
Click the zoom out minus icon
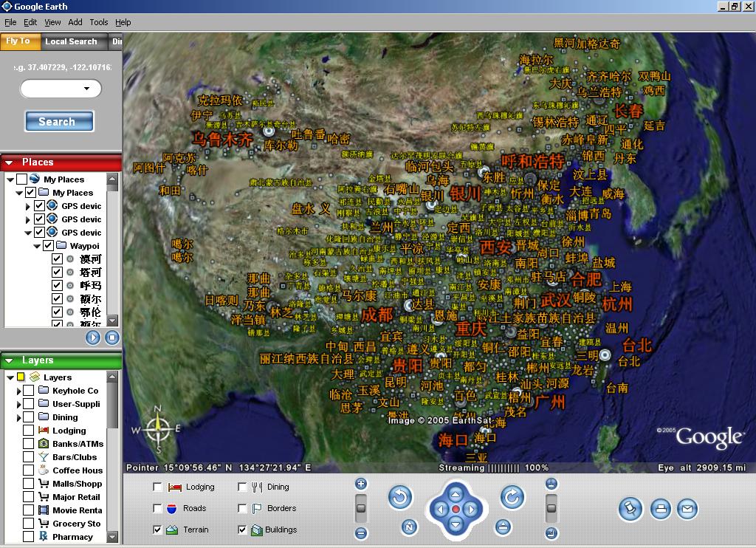(361, 532)
